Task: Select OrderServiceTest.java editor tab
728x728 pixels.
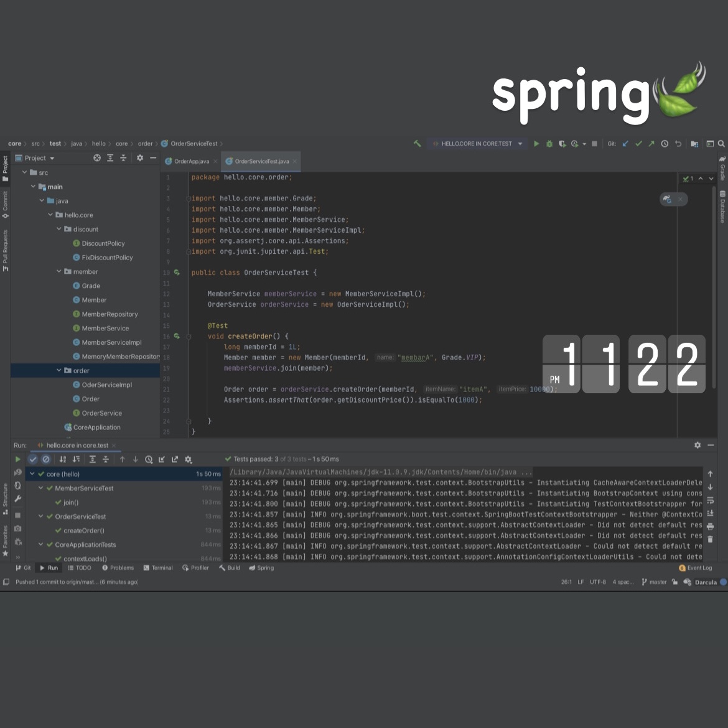Action: coord(261,161)
